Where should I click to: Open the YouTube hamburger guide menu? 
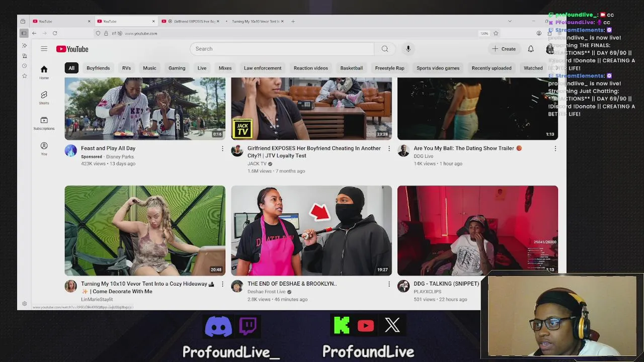tap(44, 49)
